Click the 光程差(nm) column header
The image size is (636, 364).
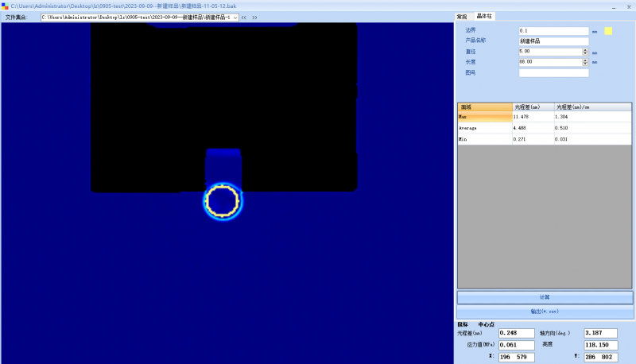pyautogui.click(x=533, y=106)
